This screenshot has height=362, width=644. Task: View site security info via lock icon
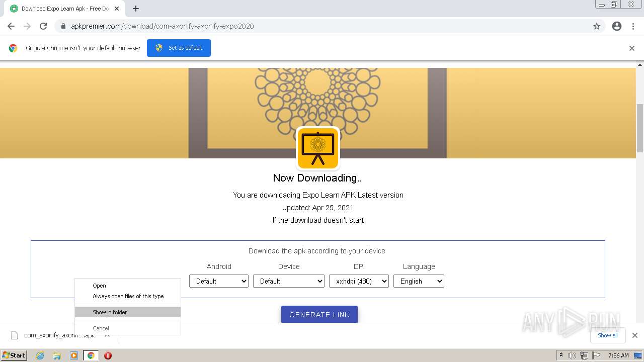click(63, 26)
